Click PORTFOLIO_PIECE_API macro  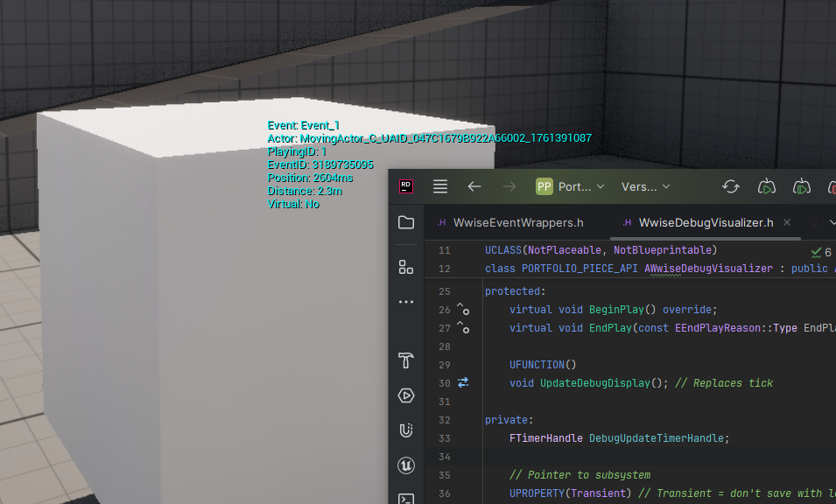[x=579, y=269]
